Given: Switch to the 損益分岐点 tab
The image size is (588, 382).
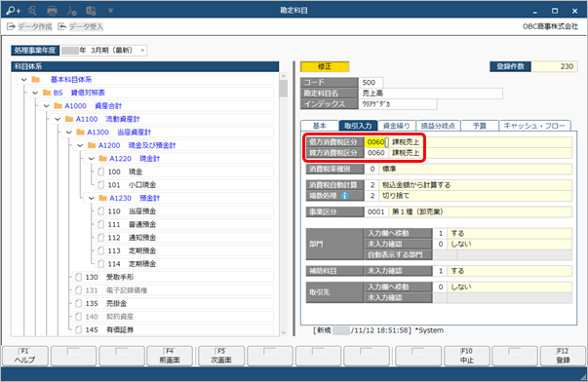Looking at the screenshot, I should coord(438,126).
